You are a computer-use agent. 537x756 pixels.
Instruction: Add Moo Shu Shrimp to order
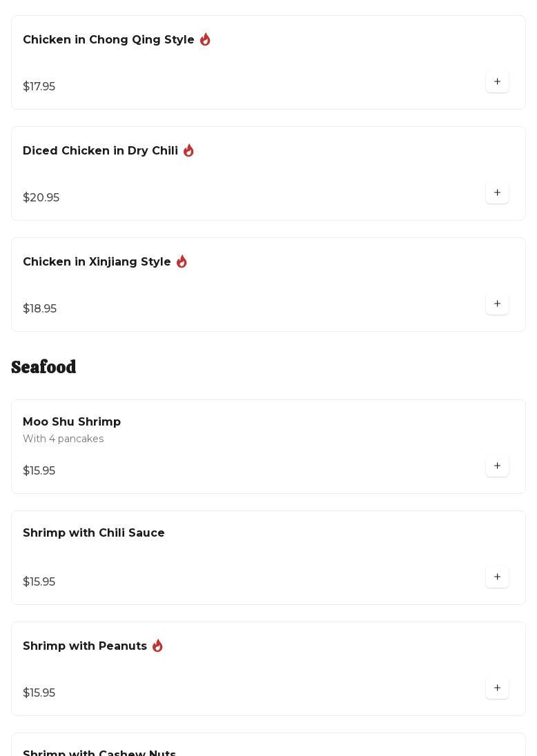click(497, 466)
